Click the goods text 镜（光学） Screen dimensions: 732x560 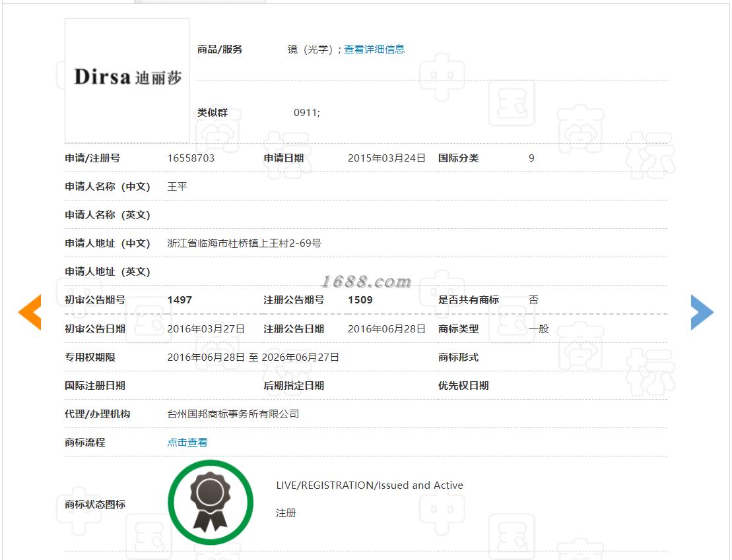point(310,49)
